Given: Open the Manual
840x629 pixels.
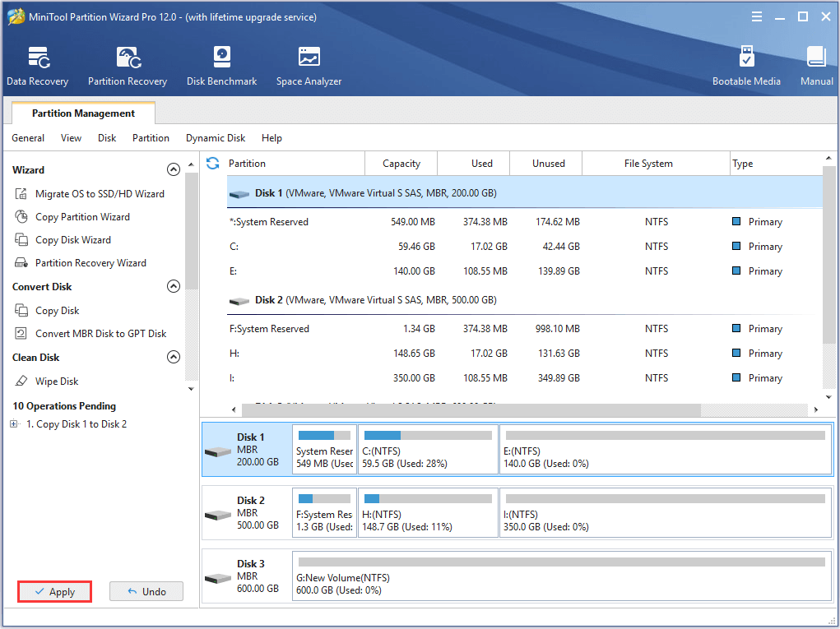Looking at the screenshot, I should [x=816, y=67].
